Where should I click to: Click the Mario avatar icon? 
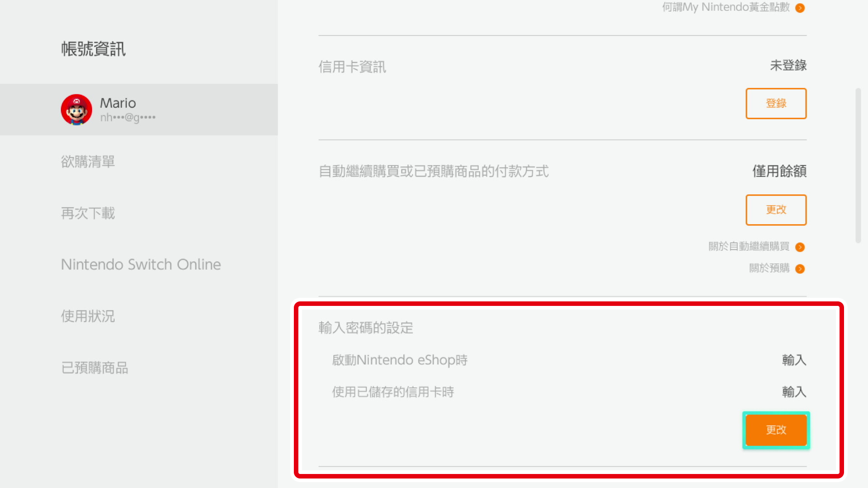(x=76, y=109)
